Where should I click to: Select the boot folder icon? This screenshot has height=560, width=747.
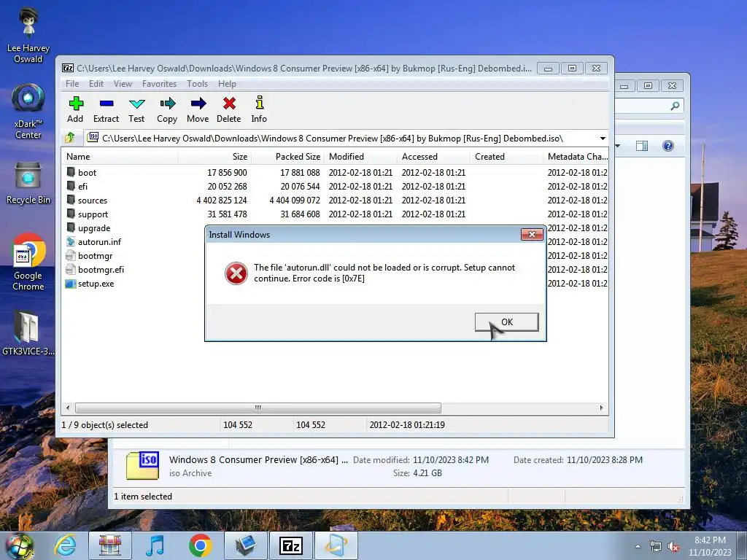(x=71, y=172)
